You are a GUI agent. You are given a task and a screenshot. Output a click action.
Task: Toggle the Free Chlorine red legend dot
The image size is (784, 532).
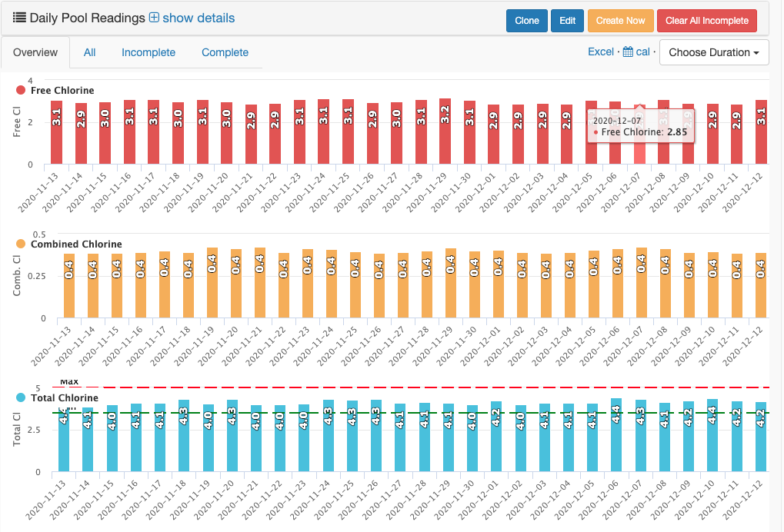pos(21,91)
